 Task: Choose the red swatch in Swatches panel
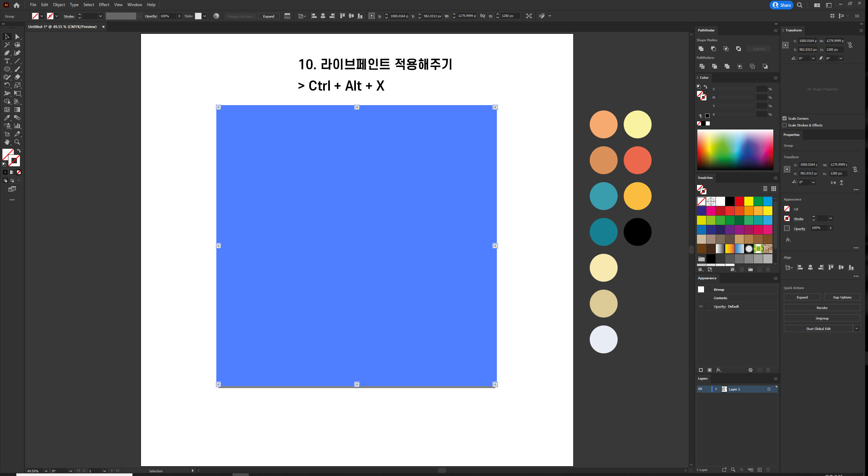(739, 201)
